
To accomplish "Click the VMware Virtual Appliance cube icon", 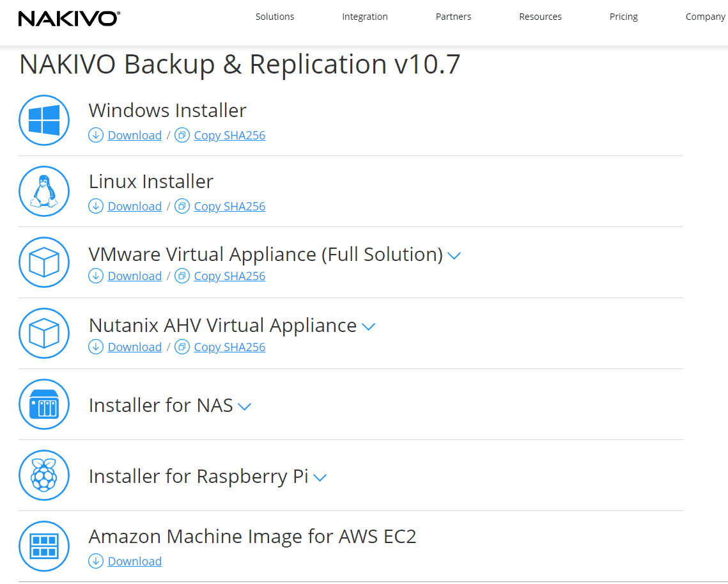I will [43, 262].
